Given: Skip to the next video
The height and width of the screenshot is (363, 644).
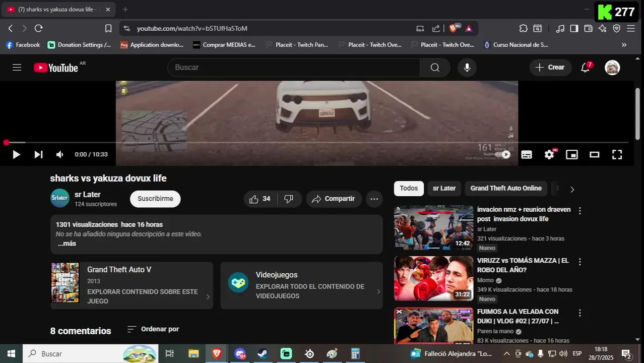Looking at the screenshot, I should [38, 155].
